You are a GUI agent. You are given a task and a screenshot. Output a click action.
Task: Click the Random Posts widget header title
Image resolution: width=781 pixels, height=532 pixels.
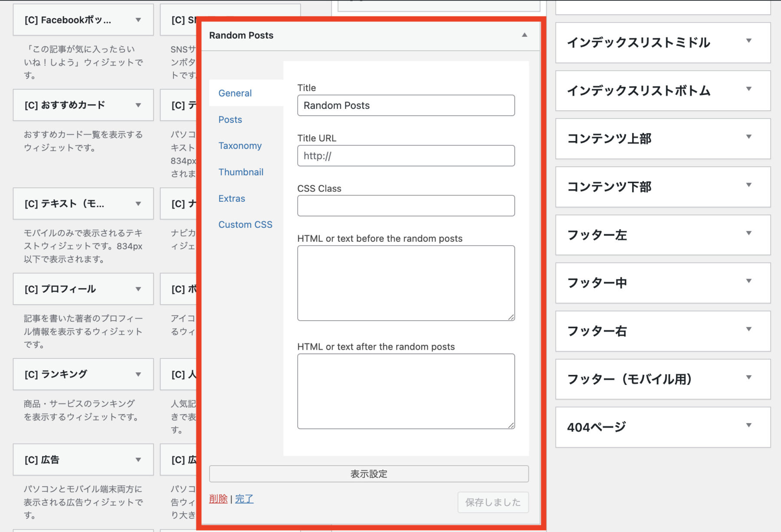pyautogui.click(x=241, y=35)
